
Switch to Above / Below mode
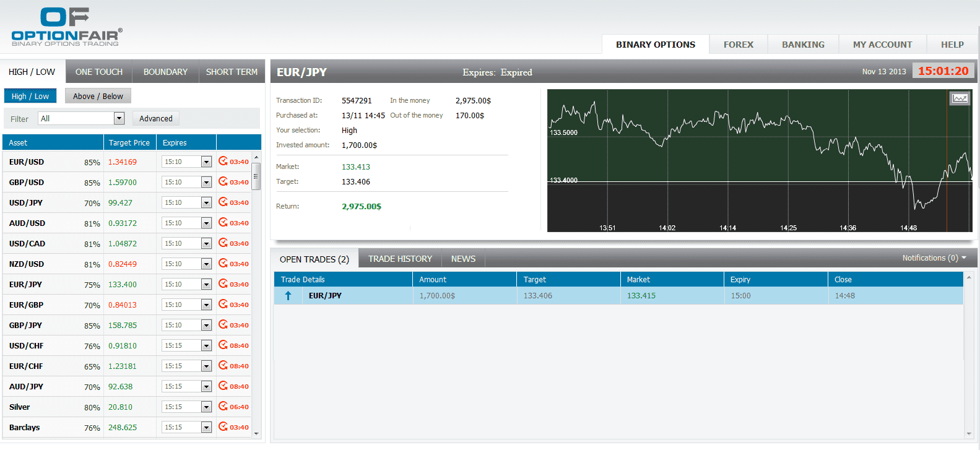coord(98,96)
